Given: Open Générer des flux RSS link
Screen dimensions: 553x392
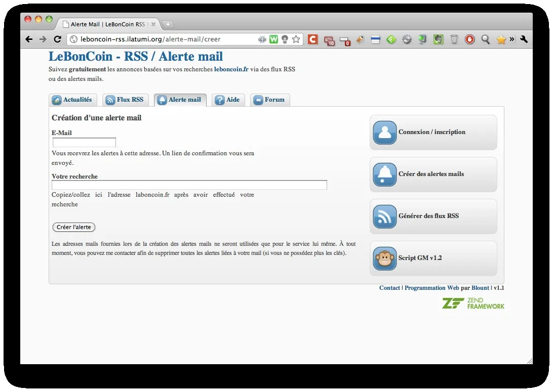Looking at the screenshot, I should tap(428, 216).
